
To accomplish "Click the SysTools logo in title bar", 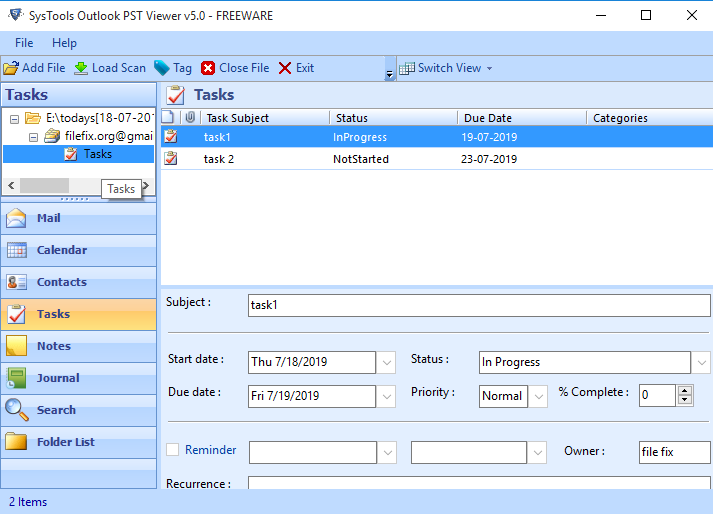I will [x=16, y=15].
